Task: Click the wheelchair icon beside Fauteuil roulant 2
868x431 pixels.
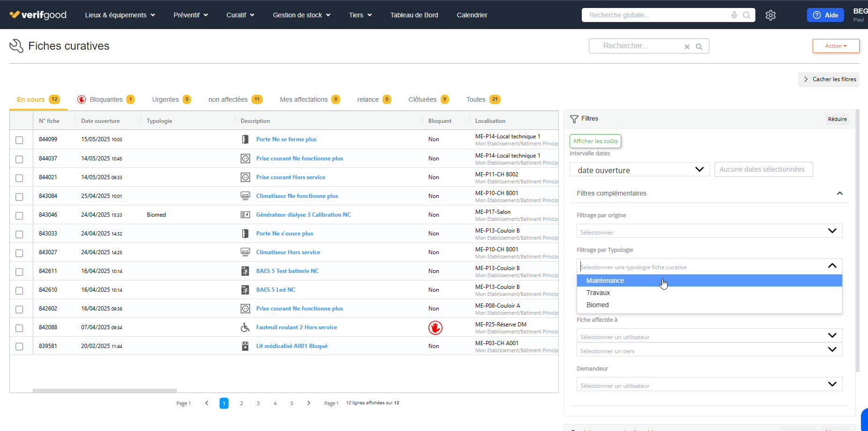Action: [245, 327]
